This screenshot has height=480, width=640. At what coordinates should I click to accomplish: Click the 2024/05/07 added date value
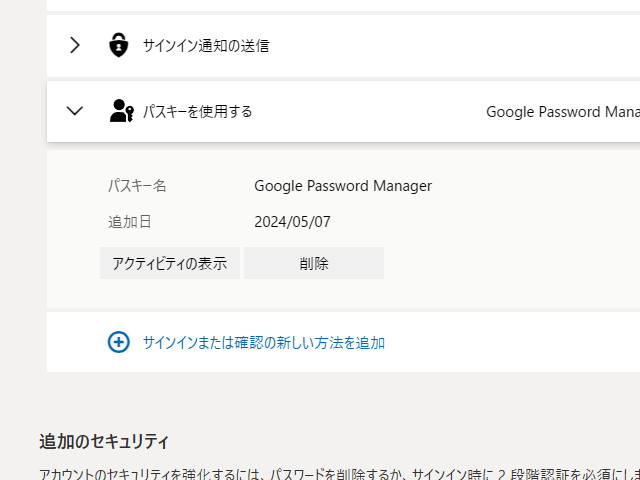[292, 222]
